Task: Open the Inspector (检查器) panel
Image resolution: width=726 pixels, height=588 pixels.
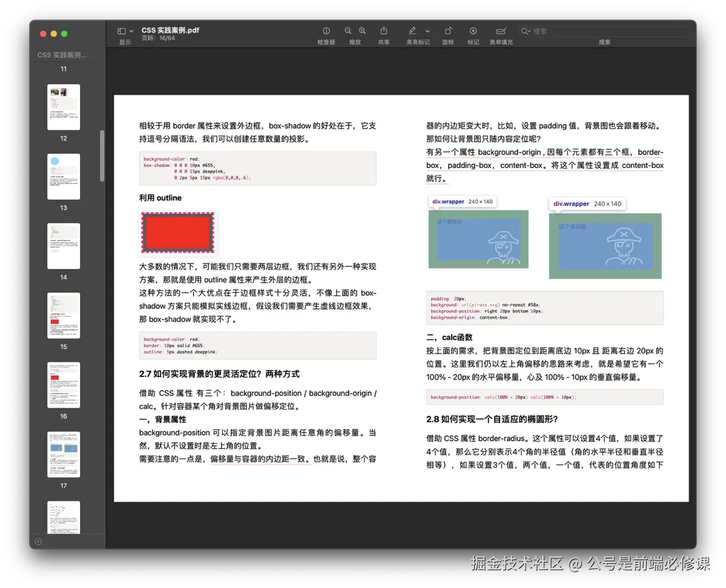Action: 326,30
